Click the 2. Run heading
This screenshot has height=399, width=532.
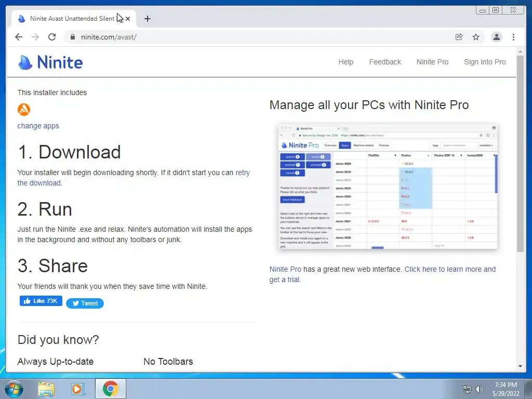[x=45, y=209]
